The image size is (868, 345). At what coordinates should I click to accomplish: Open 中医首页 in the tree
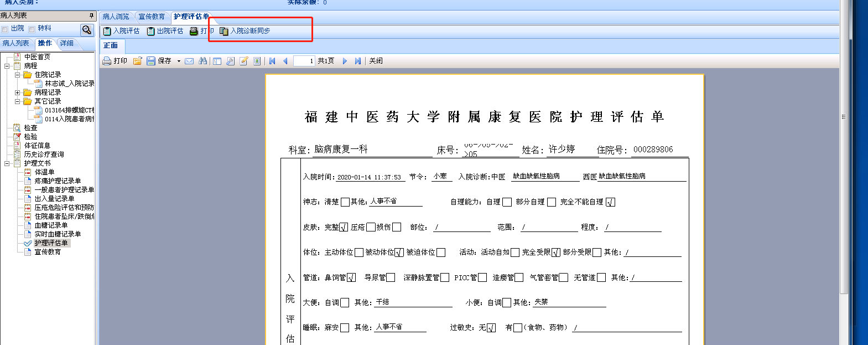pos(37,57)
